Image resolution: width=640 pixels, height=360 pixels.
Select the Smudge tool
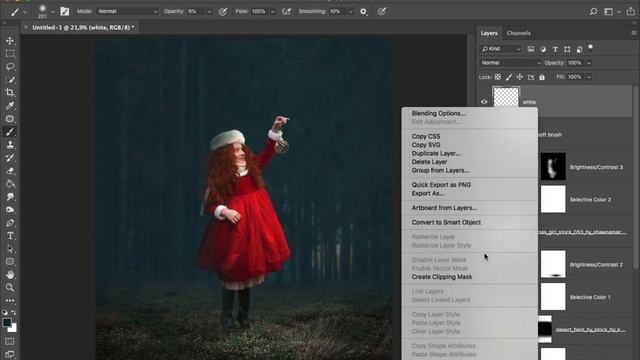[10, 197]
